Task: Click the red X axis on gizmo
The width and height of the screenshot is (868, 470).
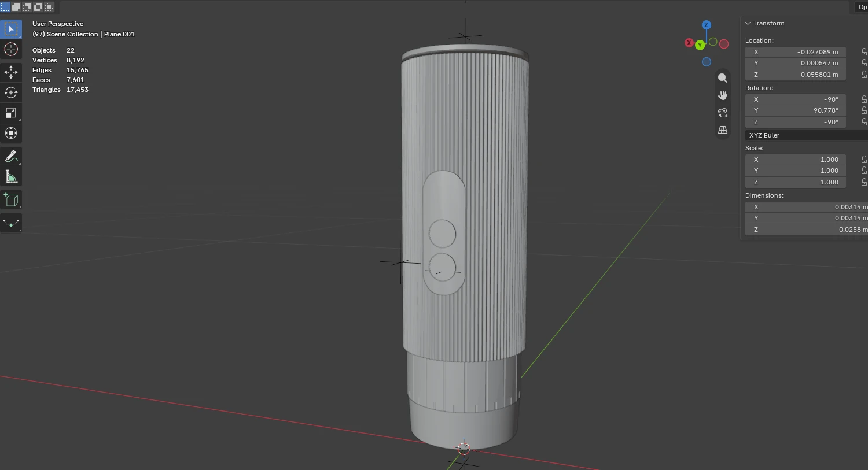Action: point(689,43)
